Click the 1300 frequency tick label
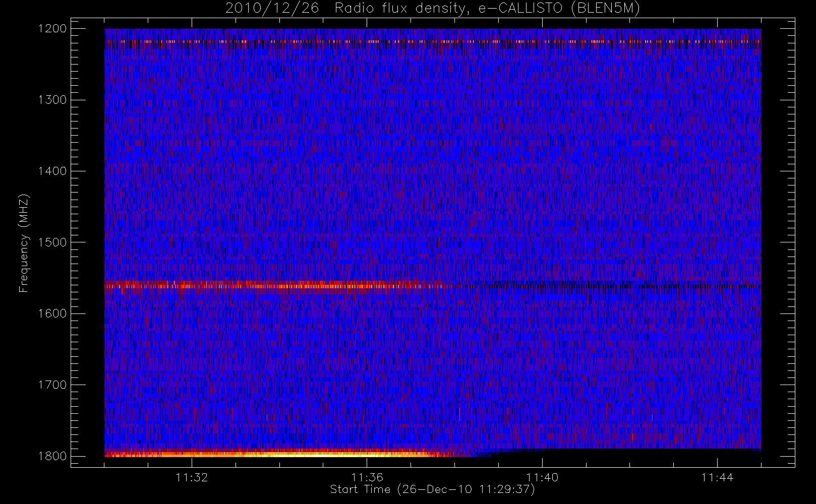This screenshot has height=504, width=816. tap(52, 100)
